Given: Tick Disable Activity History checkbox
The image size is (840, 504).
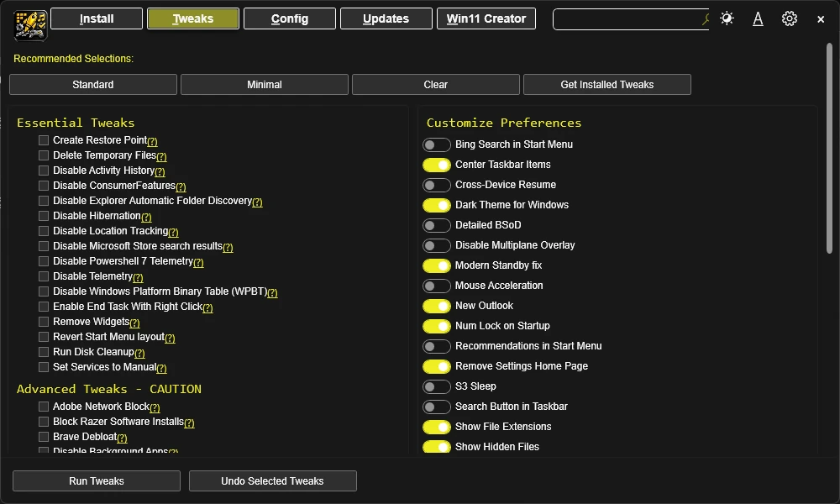Looking at the screenshot, I should click(44, 171).
